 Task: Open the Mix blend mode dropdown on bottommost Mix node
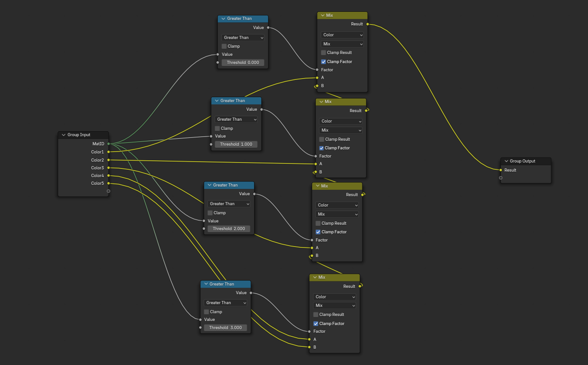point(334,306)
